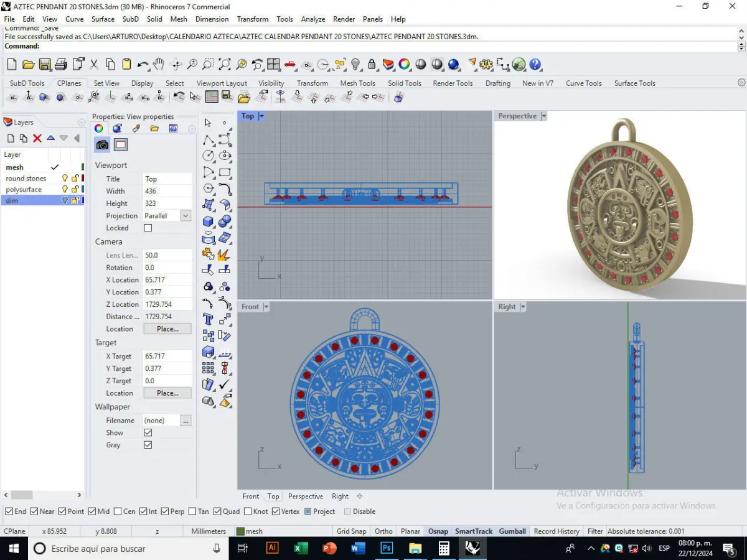This screenshot has width=747, height=560.
Task: Click the Save floppy disk icon
Action: [x=45, y=64]
